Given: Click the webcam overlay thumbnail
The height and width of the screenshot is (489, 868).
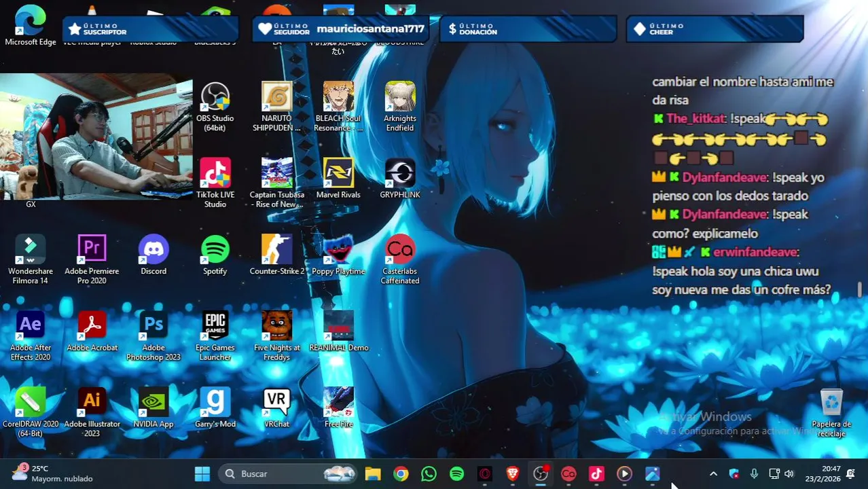Looking at the screenshot, I should click(x=96, y=137).
